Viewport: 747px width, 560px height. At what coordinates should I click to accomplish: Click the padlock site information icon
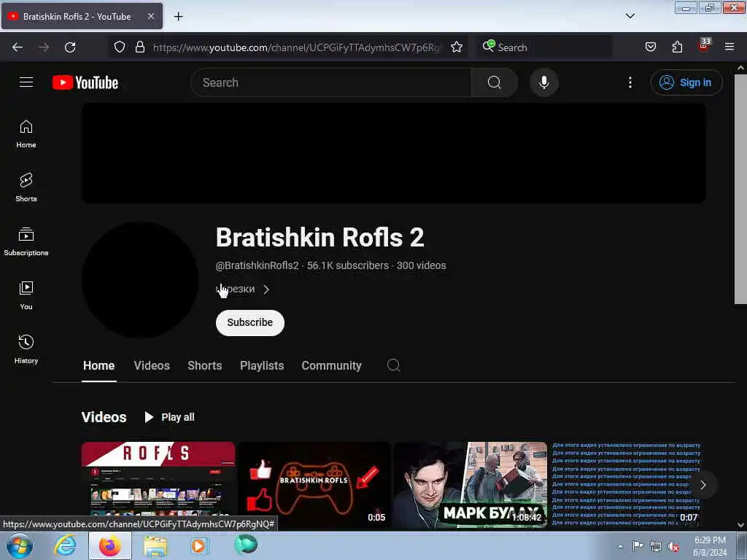point(139,47)
